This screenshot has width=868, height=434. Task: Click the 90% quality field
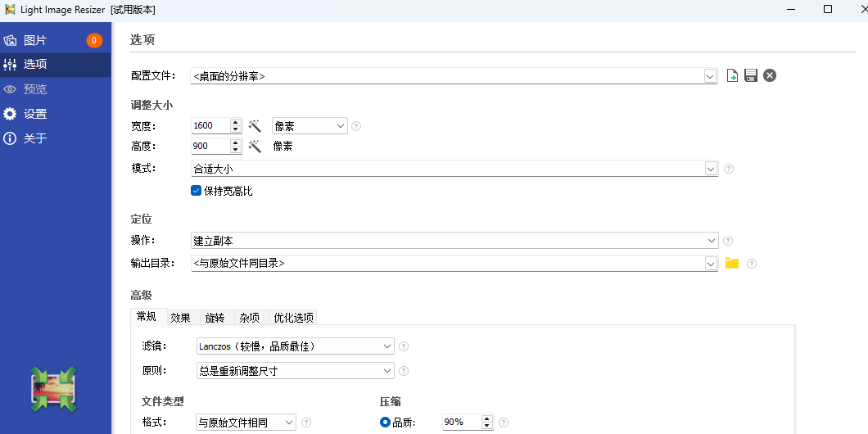point(462,422)
